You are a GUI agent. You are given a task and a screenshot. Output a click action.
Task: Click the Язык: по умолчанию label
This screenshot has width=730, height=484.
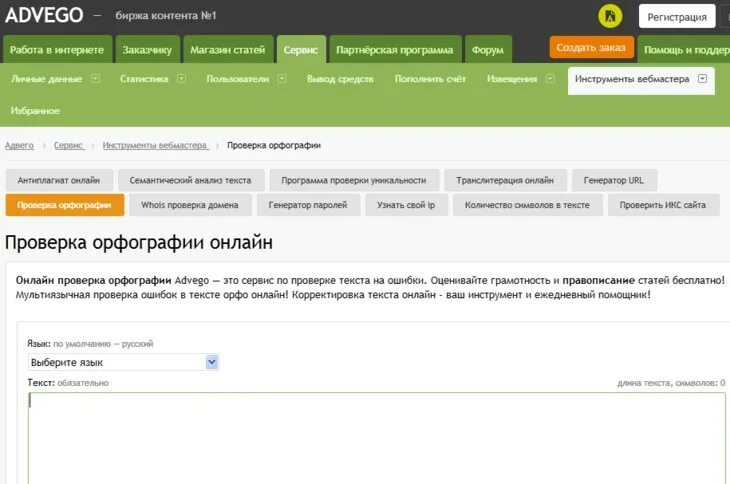click(x=90, y=344)
